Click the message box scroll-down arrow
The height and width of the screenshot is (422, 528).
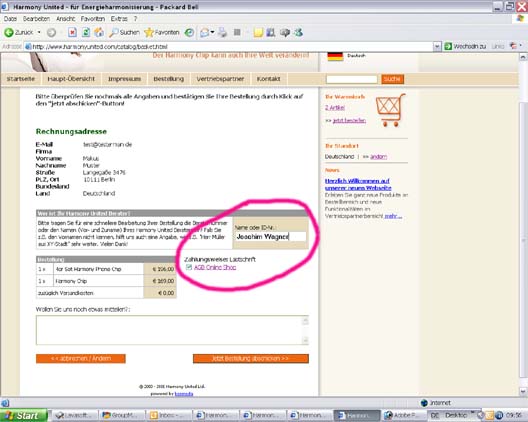pos(305,340)
